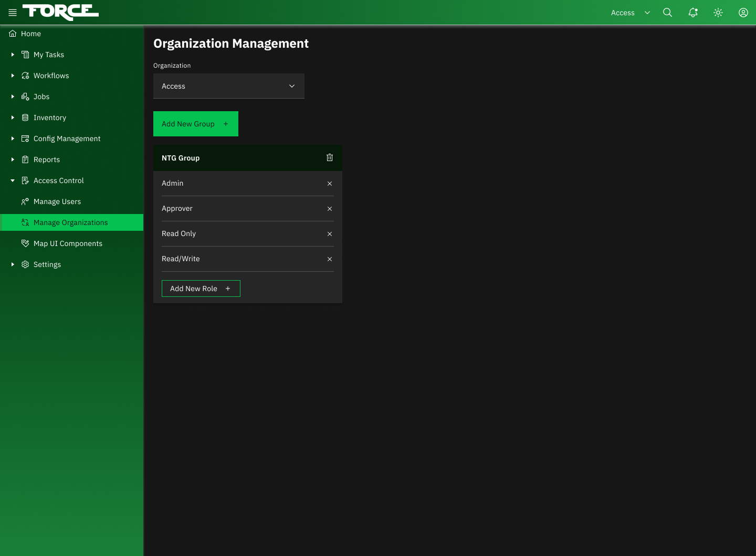Click the Add New Role button

201,288
